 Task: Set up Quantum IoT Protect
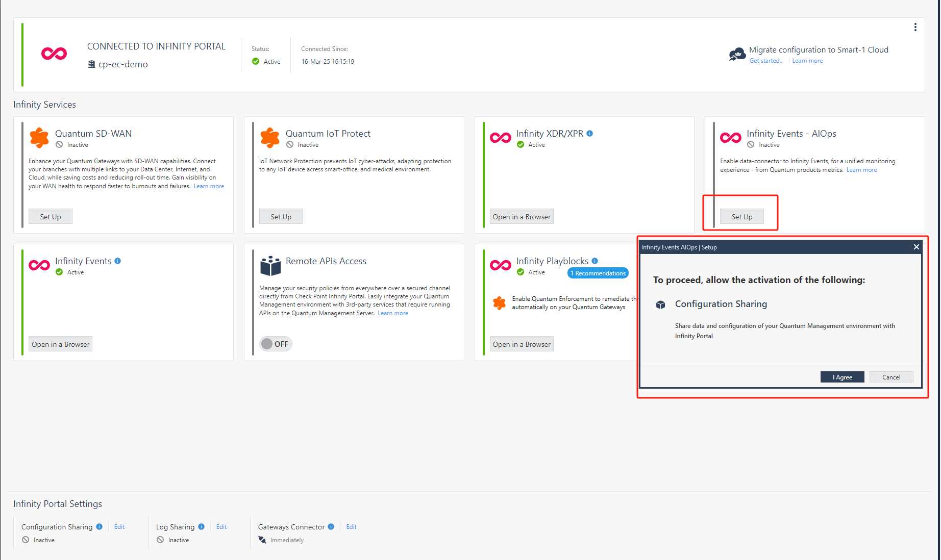coord(281,217)
